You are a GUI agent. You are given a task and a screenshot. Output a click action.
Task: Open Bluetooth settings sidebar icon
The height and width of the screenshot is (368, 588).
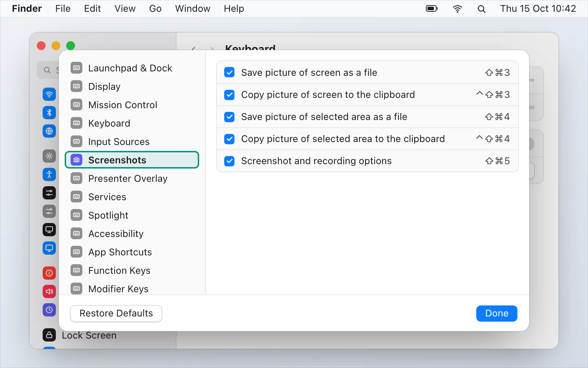[49, 113]
